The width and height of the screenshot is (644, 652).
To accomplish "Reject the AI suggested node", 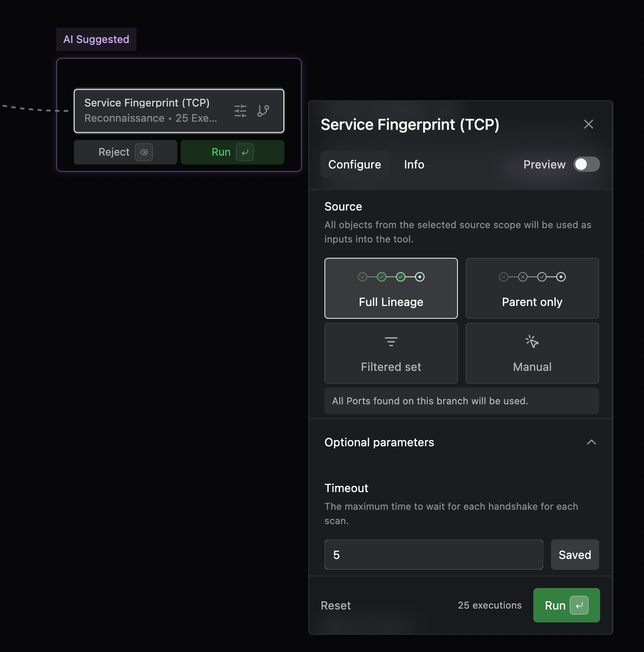I will (x=114, y=152).
